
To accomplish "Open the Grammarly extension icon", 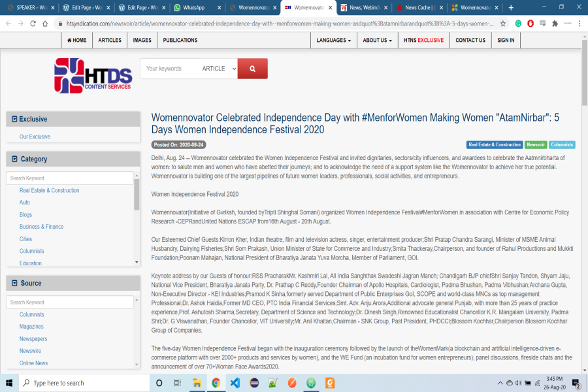I will coord(518,24).
